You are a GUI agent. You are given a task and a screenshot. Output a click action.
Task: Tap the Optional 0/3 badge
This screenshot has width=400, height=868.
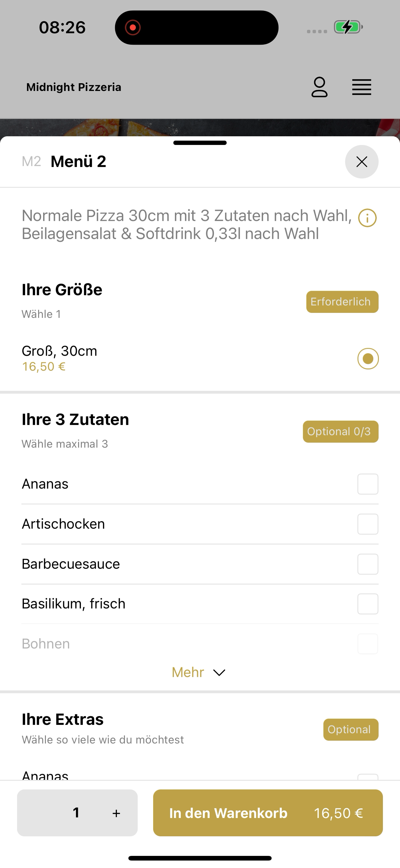(x=340, y=432)
